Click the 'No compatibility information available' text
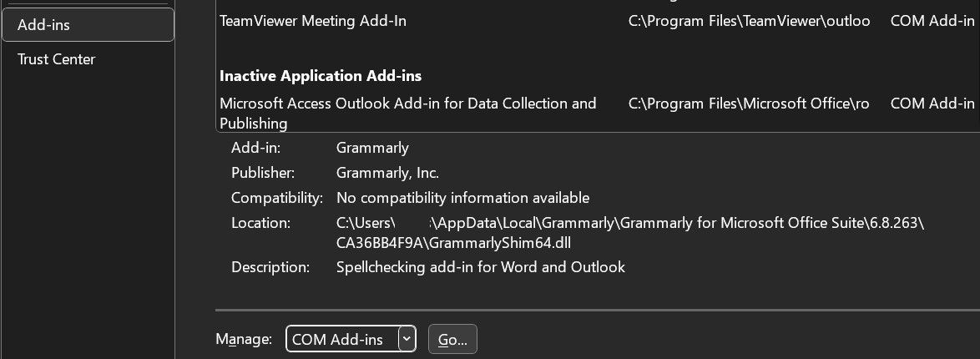 (462, 199)
